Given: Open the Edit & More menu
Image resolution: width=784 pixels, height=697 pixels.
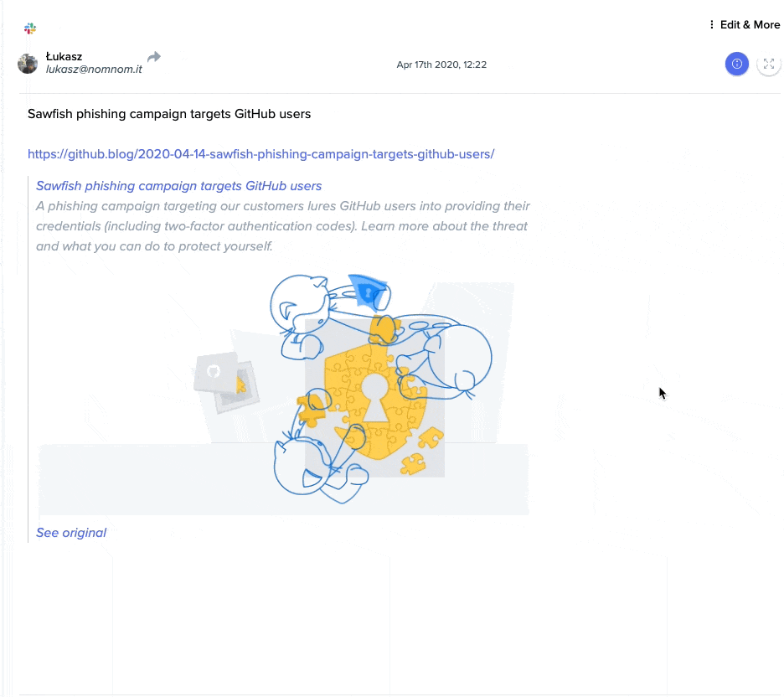Looking at the screenshot, I should [x=744, y=24].
